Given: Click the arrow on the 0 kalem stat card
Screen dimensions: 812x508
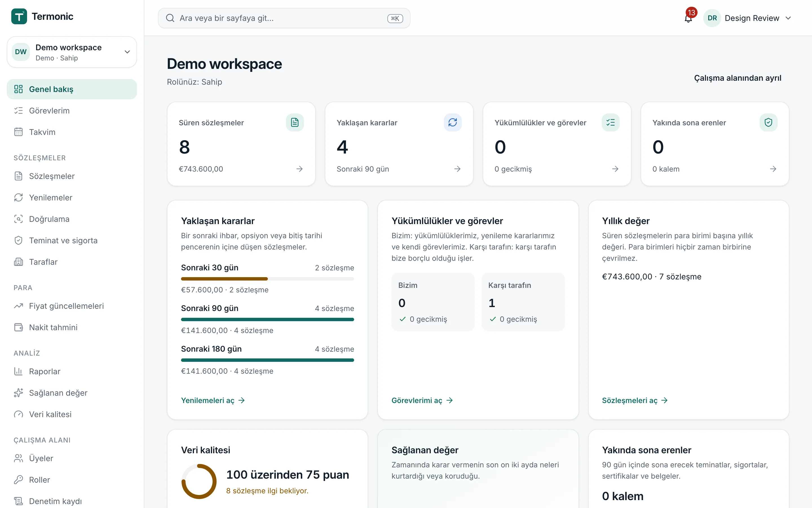Looking at the screenshot, I should click(x=773, y=169).
